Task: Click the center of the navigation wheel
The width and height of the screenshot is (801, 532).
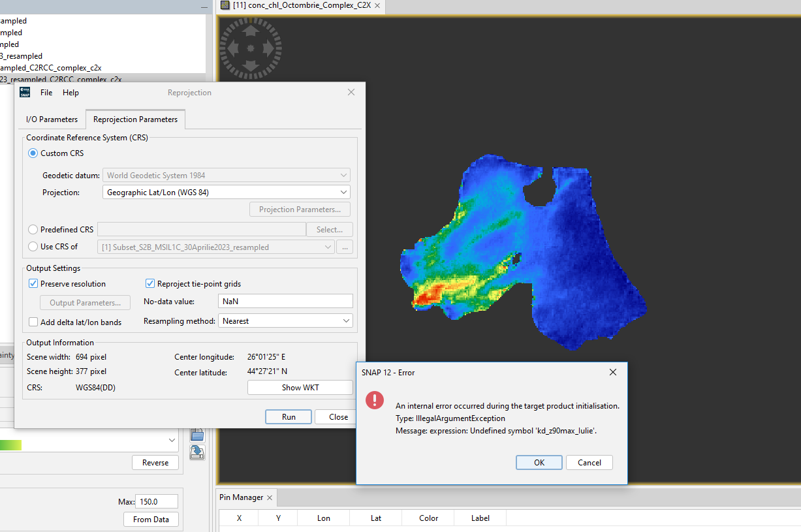Action: tap(251, 48)
